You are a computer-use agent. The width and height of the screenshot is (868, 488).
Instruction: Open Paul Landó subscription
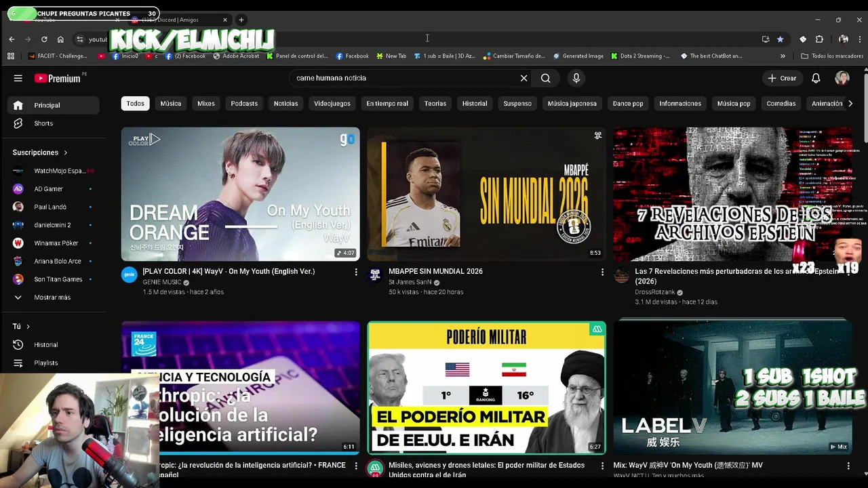point(54,207)
